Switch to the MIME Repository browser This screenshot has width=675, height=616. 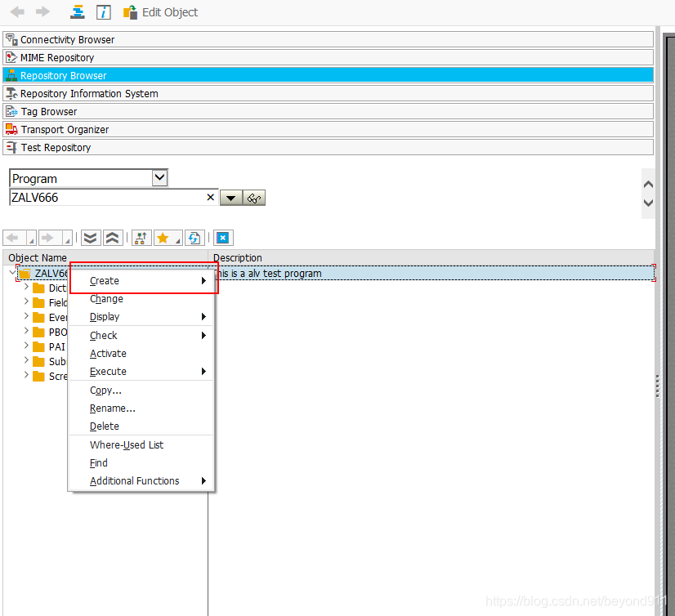(x=57, y=57)
